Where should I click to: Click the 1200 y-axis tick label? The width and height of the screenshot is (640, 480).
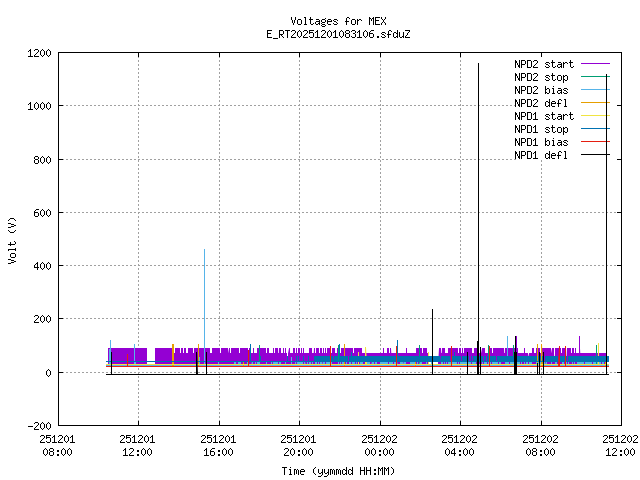point(38,53)
